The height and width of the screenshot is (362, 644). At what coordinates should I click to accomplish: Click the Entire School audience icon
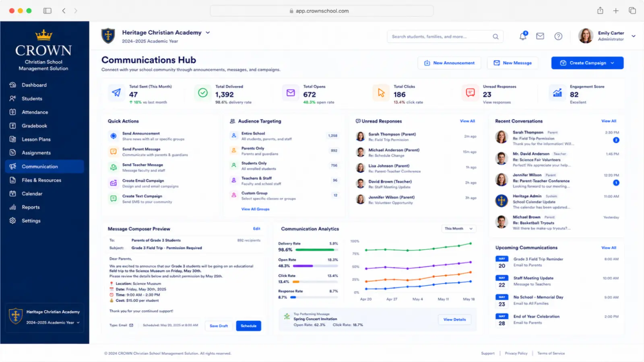(234, 136)
